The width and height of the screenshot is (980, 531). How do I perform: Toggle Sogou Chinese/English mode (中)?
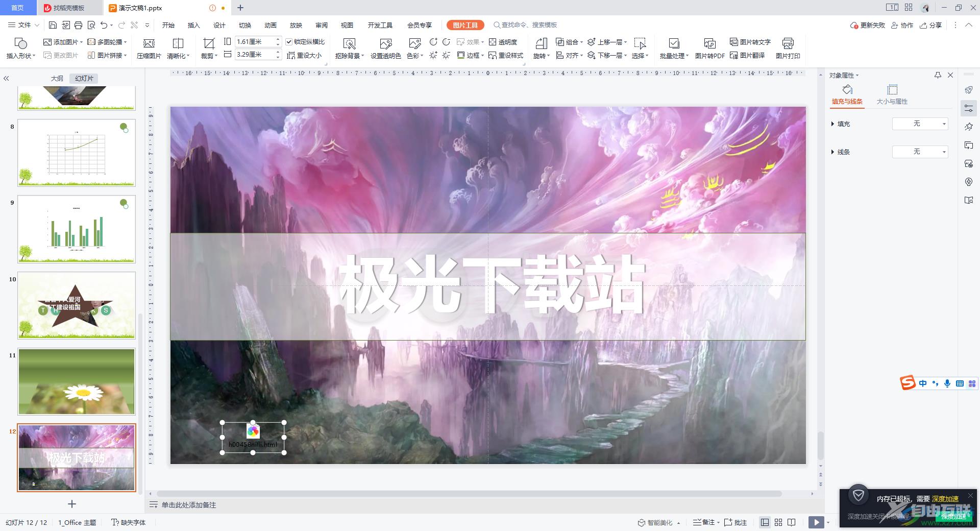tap(923, 383)
